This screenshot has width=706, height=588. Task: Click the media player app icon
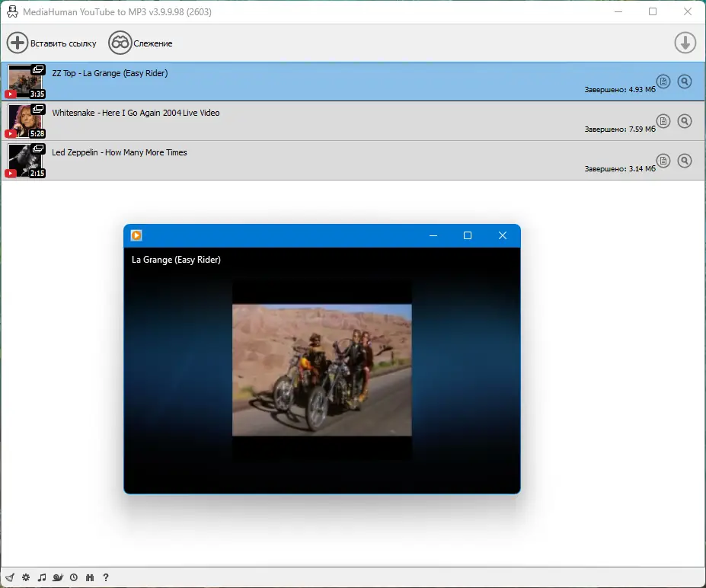[136, 235]
